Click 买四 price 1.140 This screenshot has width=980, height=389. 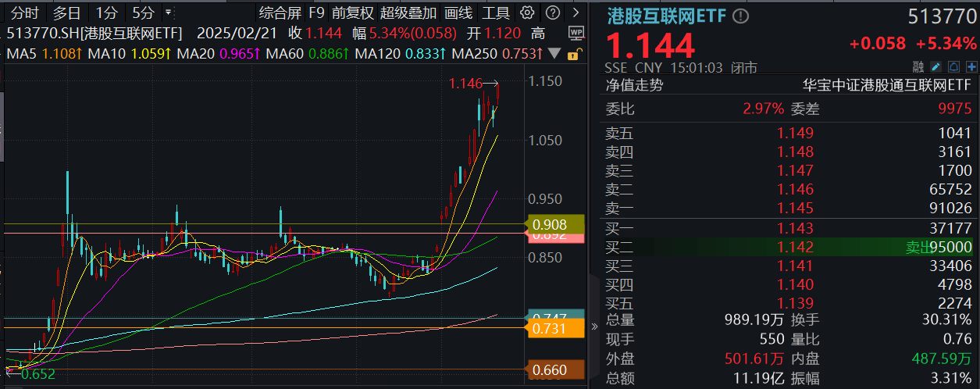[x=795, y=284]
